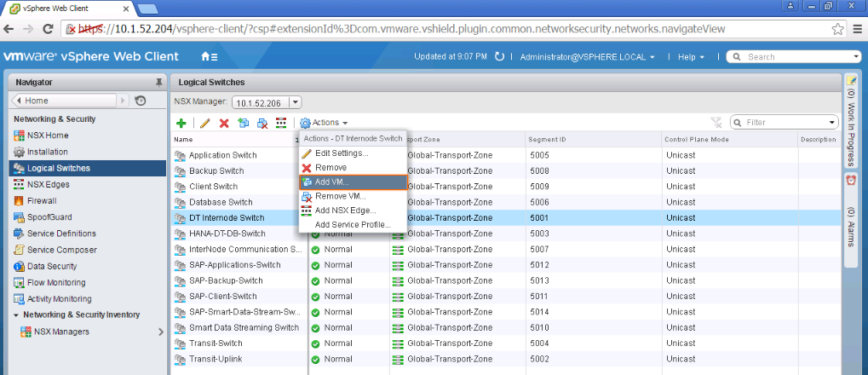Select the Transit-Switch row

pos(507,343)
